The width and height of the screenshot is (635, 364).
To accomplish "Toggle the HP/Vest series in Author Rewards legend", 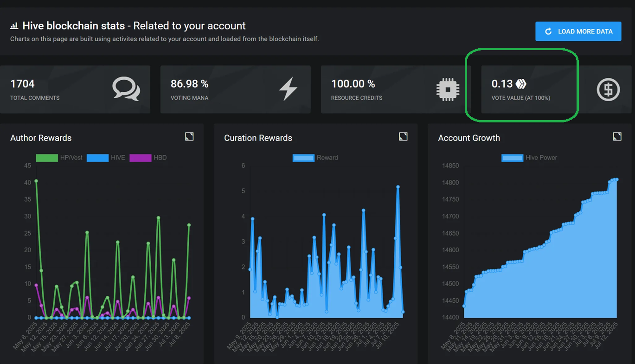I will pos(59,158).
